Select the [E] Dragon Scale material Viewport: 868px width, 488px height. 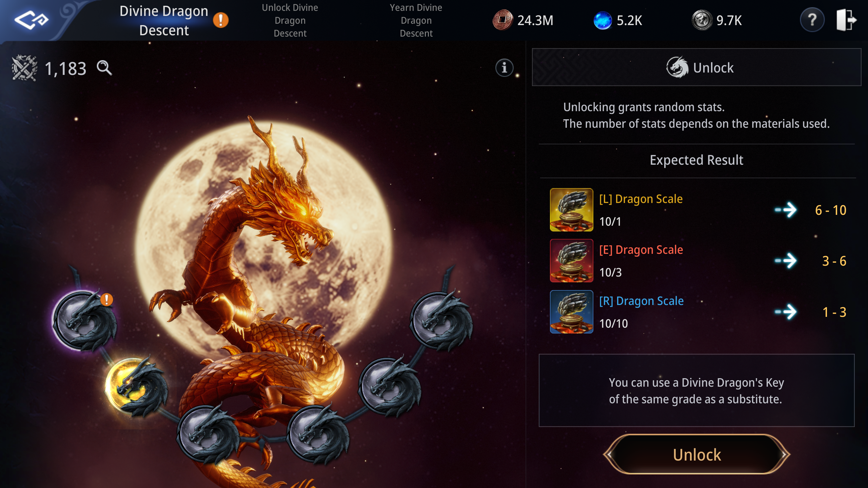pyautogui.click(x=571, y=261)
